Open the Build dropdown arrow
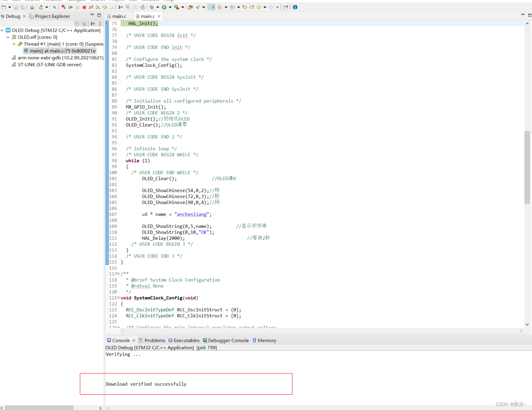Screen dimensions: 532x410 point(47,7)
